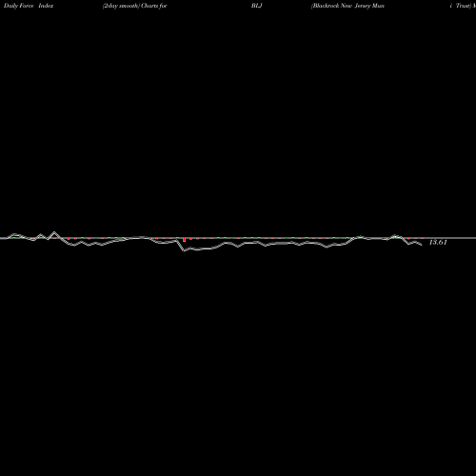Click the 'BLJ' ticker symbol text
476x476 pixels.
[257, 6]
